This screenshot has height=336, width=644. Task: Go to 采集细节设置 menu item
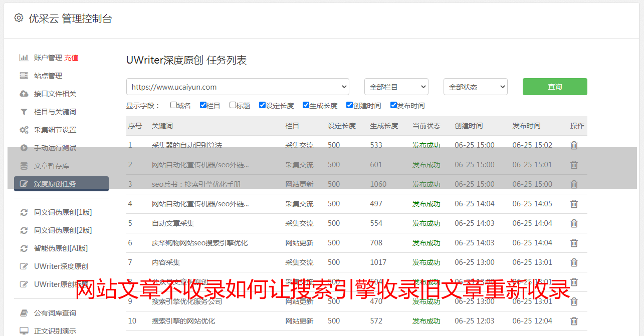point(55,130)
